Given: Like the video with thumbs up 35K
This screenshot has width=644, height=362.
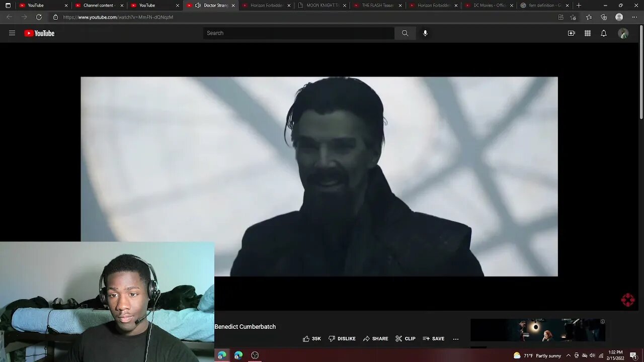Looking at the screenshot, I should tap(312, 339).
